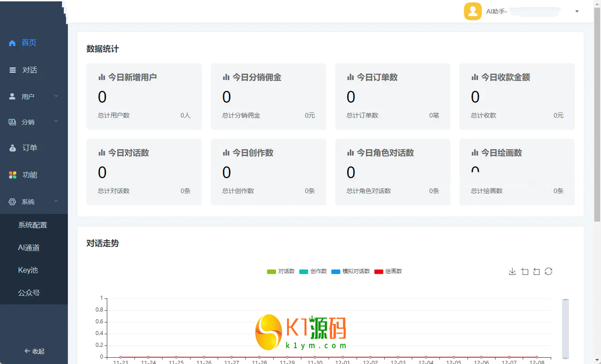Click the red 绘画数 legend swatch
601x364 pixels.
pyautogui.click(x=379, y=271)
